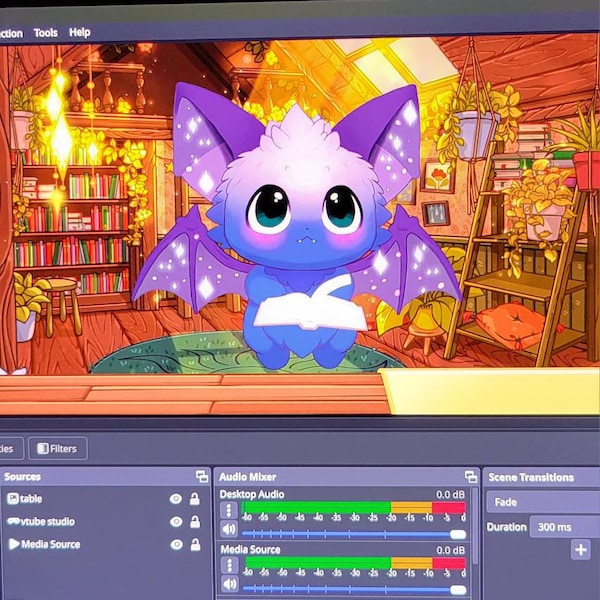Open Media Source audio three-dot options
The height and width of the screenshot is (600, 600).
[x=230, y=566]
